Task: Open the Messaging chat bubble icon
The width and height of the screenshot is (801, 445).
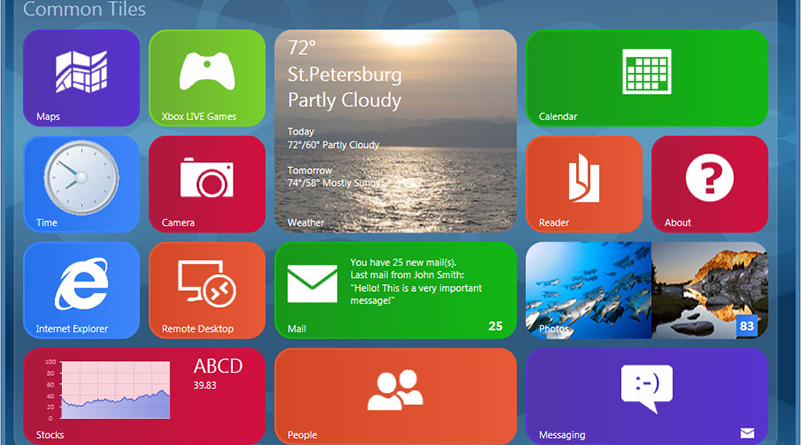Action: pyautogui.click(x=646, y=387)
